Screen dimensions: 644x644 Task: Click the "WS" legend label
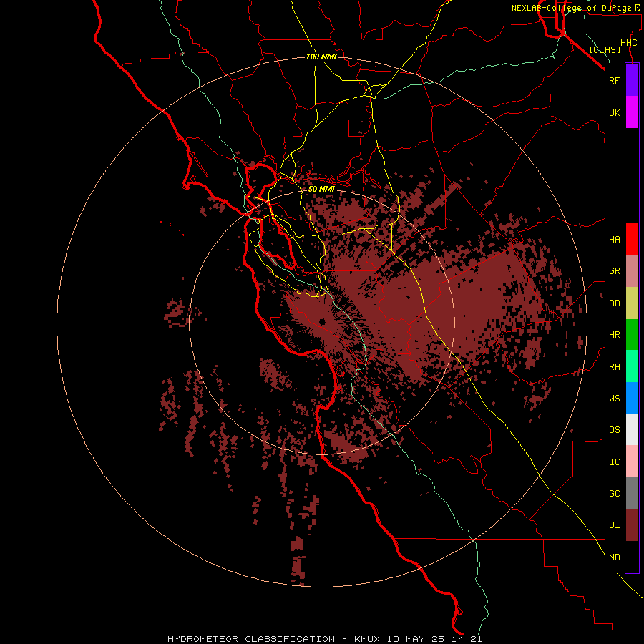pyautogui.click(x=614, y=398)
